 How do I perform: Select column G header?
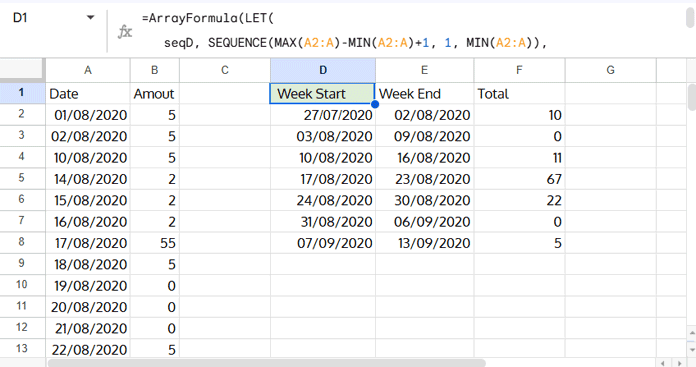[x=610, y=70]
